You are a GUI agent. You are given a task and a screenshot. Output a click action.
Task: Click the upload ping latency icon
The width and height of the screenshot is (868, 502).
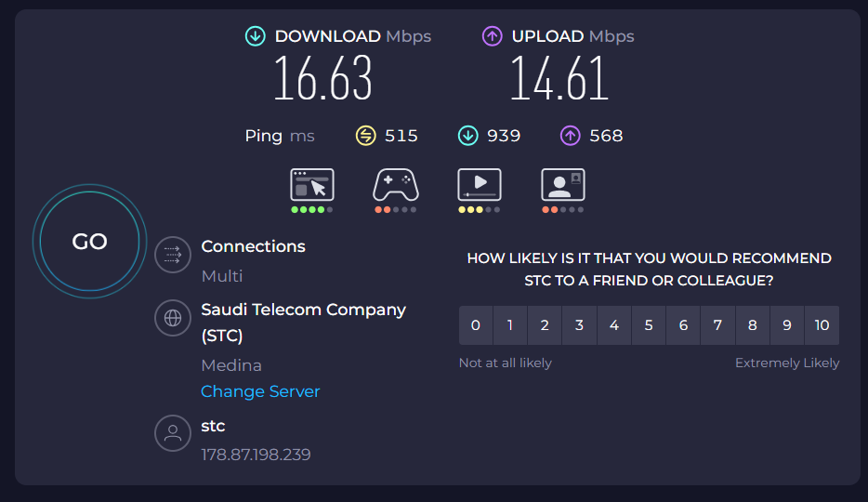tap(570, 136)
